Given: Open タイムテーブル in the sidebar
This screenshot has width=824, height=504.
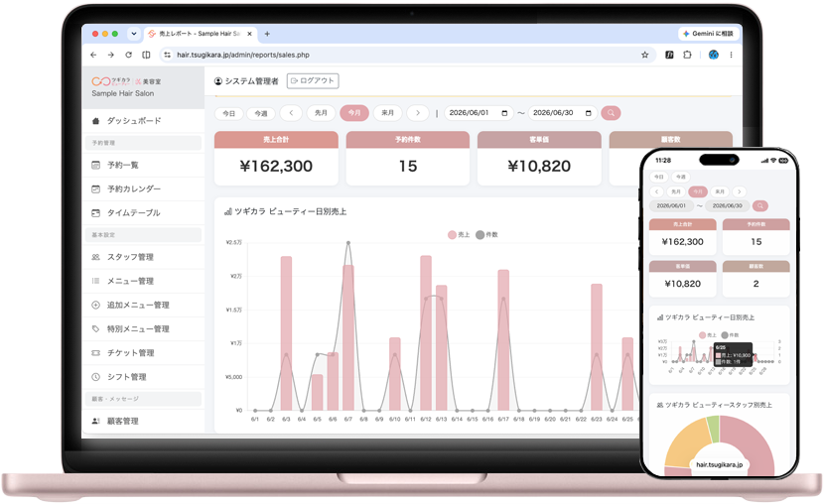Looking at the screenshot, I should tap(143, 212).
